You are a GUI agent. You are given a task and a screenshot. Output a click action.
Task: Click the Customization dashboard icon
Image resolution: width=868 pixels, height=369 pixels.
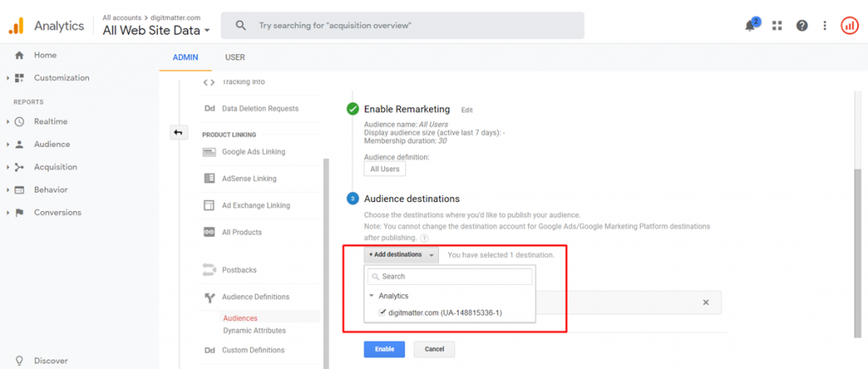coord(19,78)
